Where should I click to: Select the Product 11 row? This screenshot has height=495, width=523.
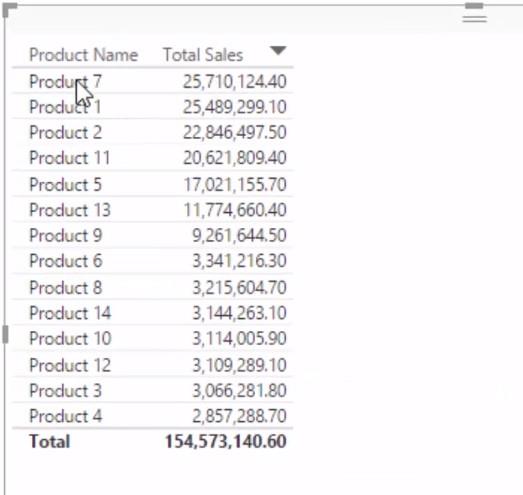(x=152, y=158)
